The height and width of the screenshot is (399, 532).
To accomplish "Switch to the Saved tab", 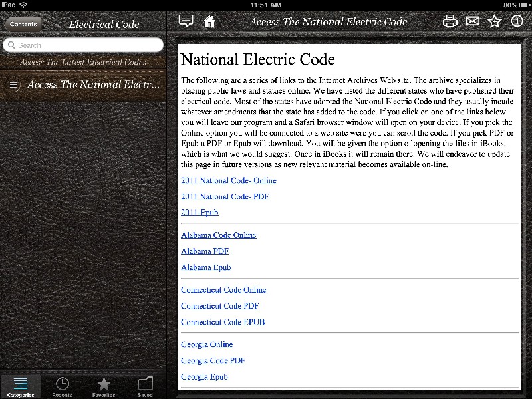I will pyautogui.click(x=145, y=387).
